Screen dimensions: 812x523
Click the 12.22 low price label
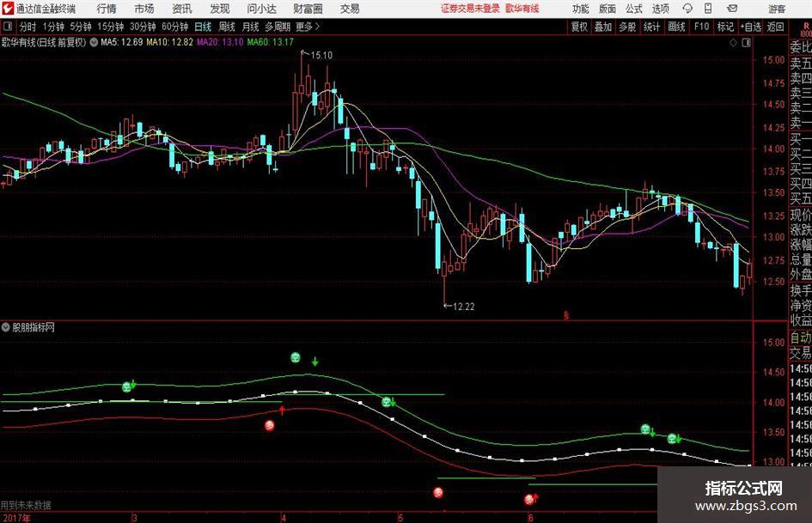(x=463, y=307)
